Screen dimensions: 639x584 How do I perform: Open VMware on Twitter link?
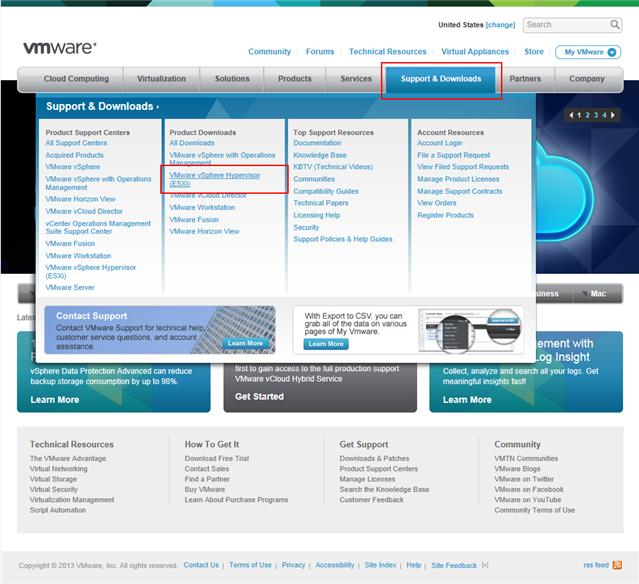[x=524, y=479]
